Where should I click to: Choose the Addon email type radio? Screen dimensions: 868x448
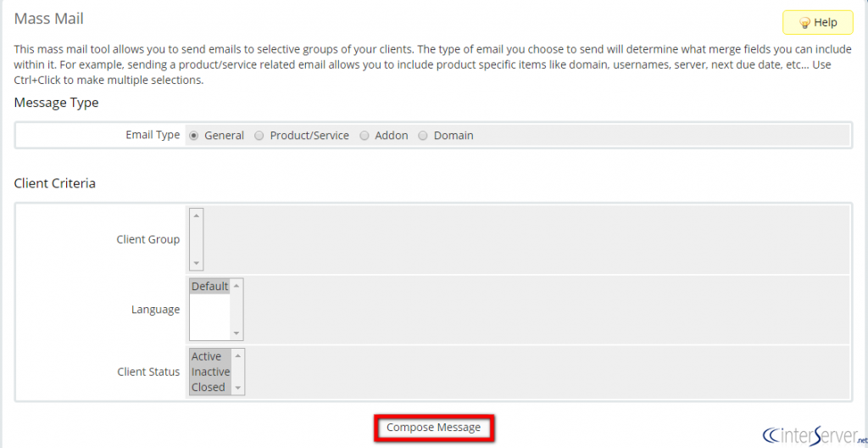point(364,136)
